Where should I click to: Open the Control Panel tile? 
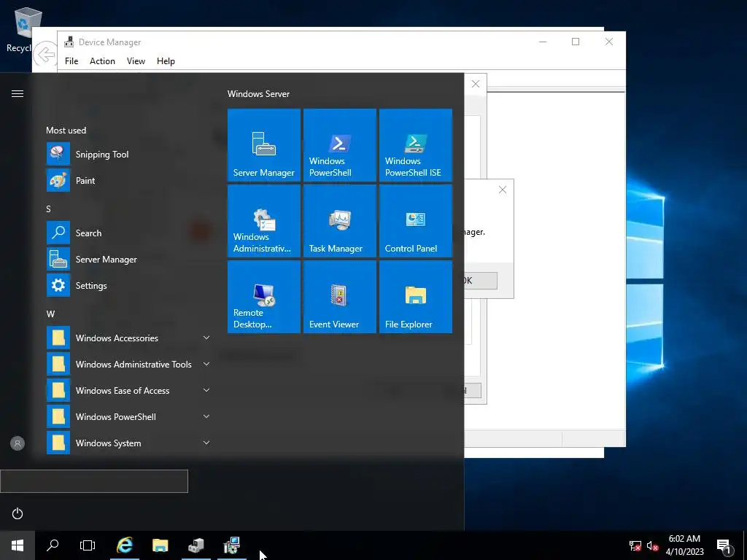(415, 221)
